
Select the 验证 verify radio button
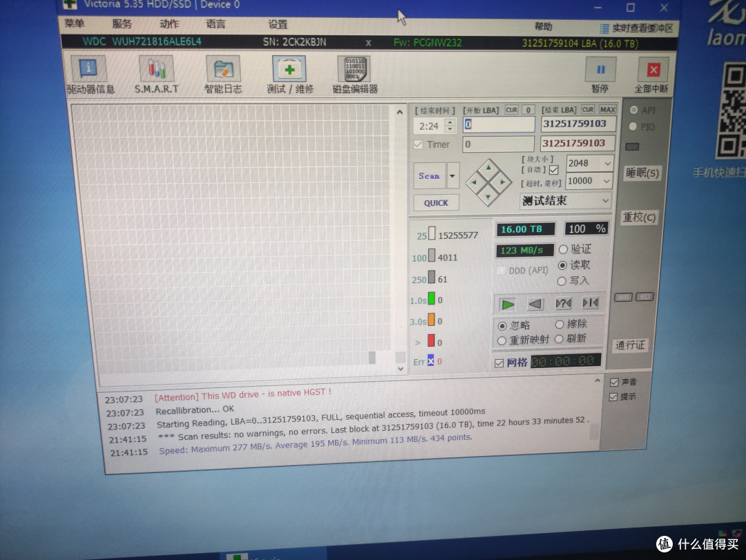(564, 249)
